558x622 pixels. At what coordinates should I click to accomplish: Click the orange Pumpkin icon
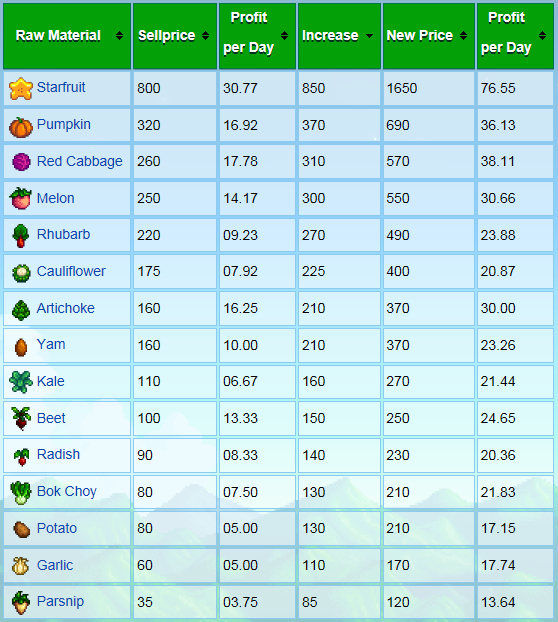(21, 127)
